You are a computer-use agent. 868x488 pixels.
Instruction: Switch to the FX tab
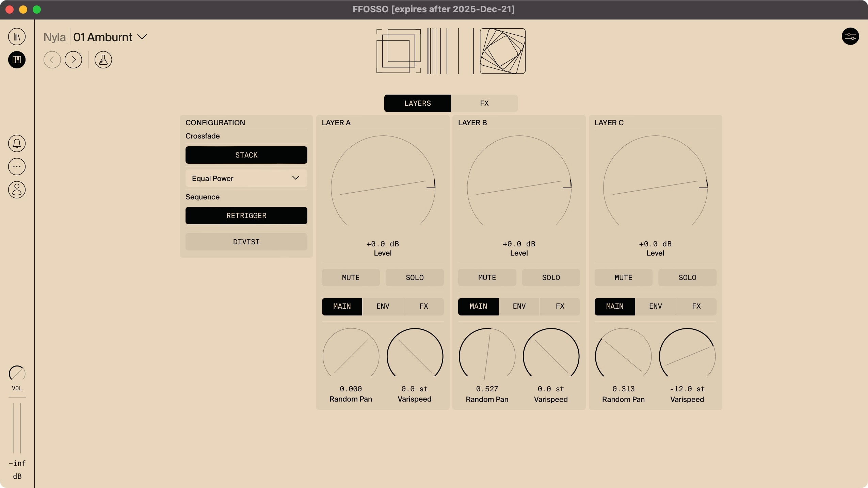point(484,103)
